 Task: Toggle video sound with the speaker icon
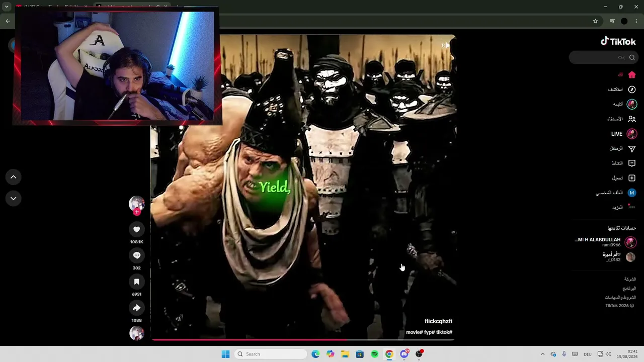(x=445, y=45)
